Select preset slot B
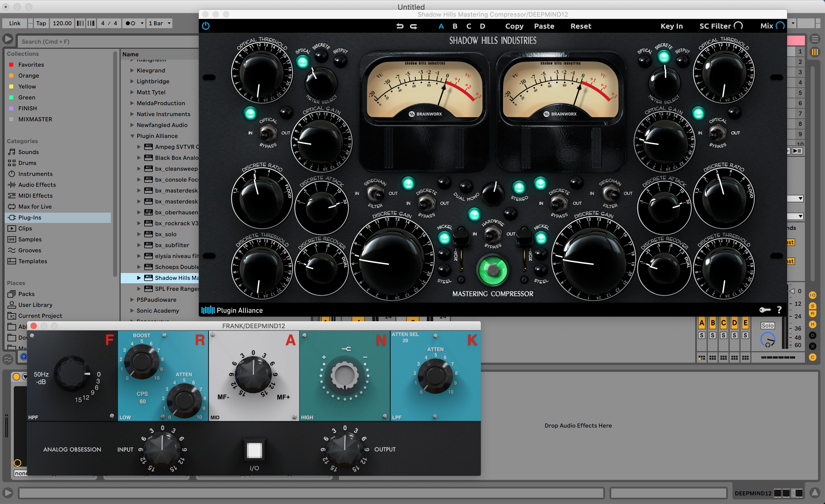 455,26
